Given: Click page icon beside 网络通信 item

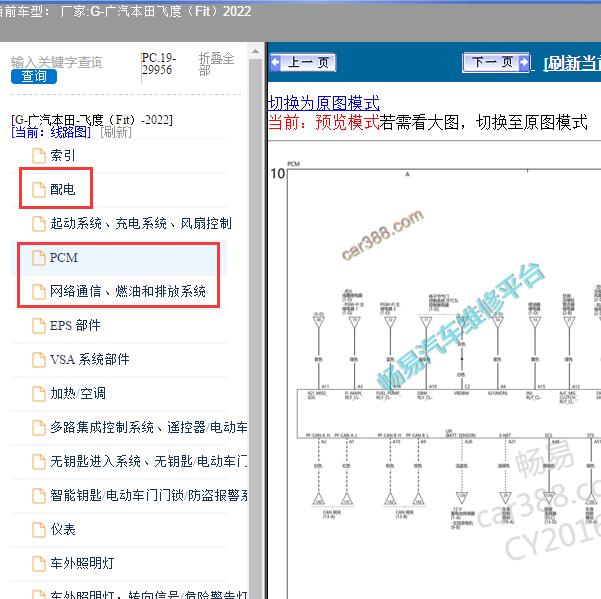Looking at the screenshot, I should point(39,292).
